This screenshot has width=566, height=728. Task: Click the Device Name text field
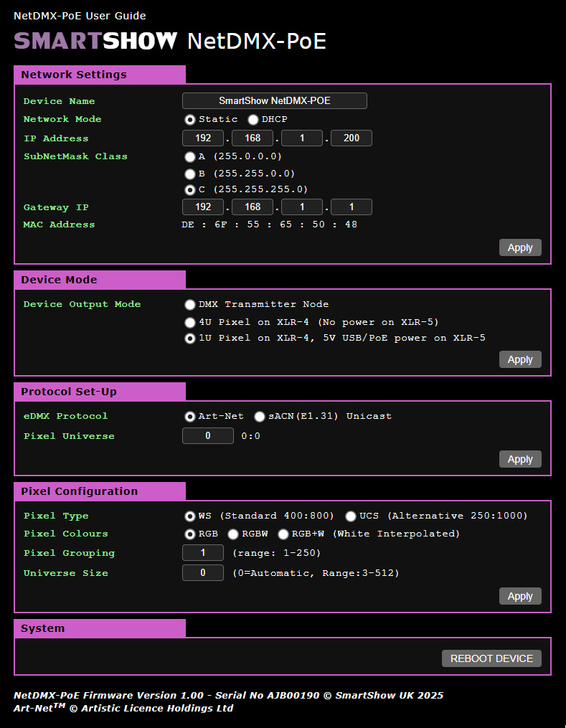tap(274, 101)
